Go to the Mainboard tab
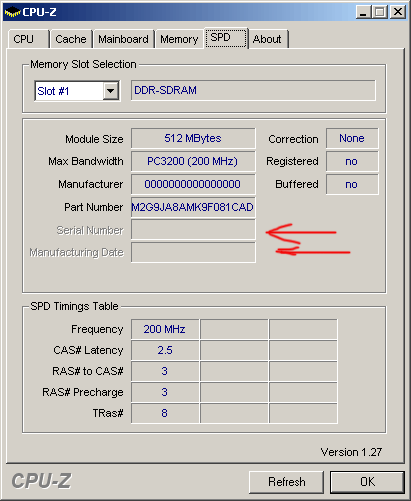 pos(123,39)
